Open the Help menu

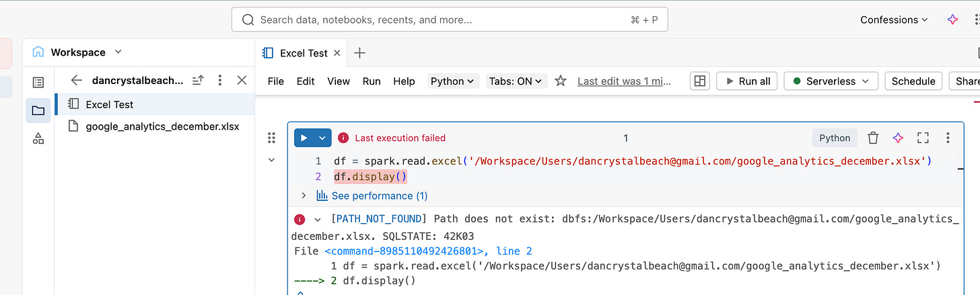(404, 81)
